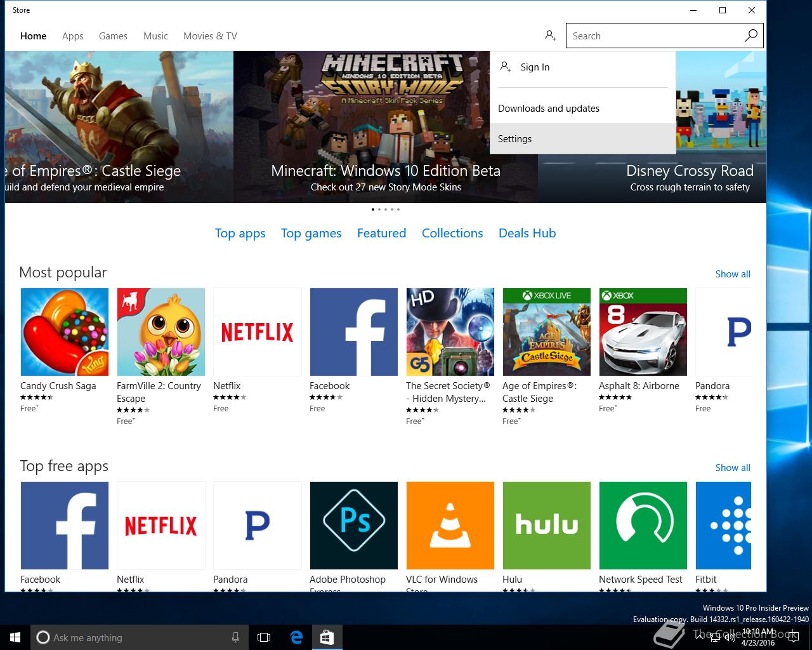
Task: Open Age of Empires Castle Siege banner
Action: [119, 127]
